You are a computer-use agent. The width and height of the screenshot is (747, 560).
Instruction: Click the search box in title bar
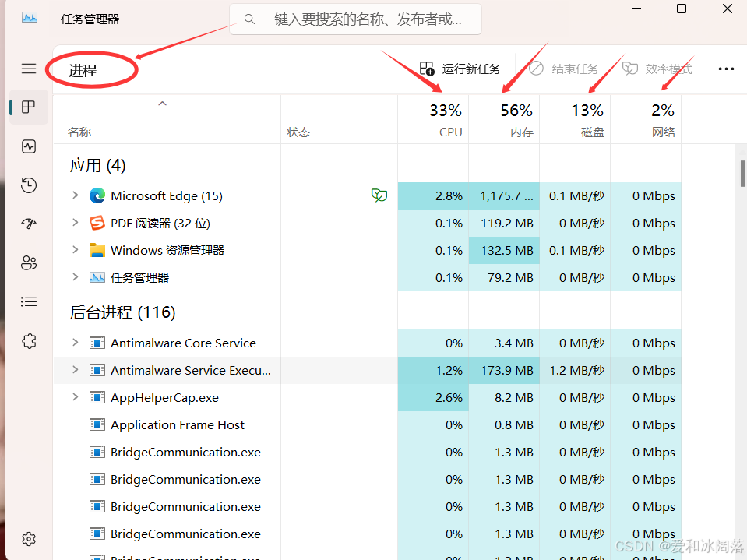[x=355, y=19]
